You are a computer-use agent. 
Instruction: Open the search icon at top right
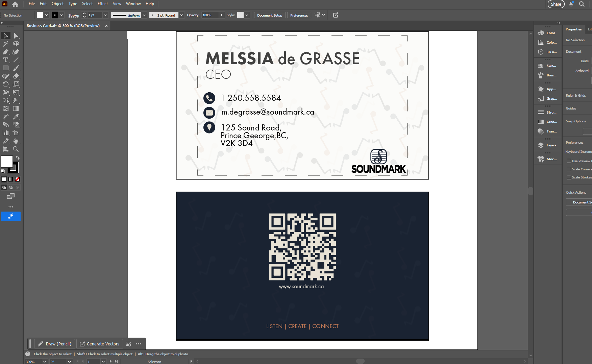tap(582, 4)
